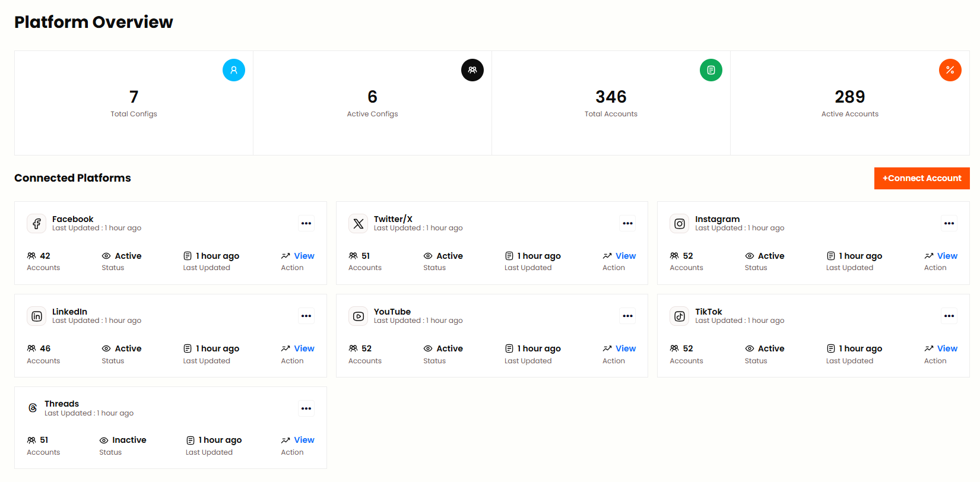This screenshot has width=980, height=482.
Task: Follow the View link for LinkedIn
Action: 304,348
